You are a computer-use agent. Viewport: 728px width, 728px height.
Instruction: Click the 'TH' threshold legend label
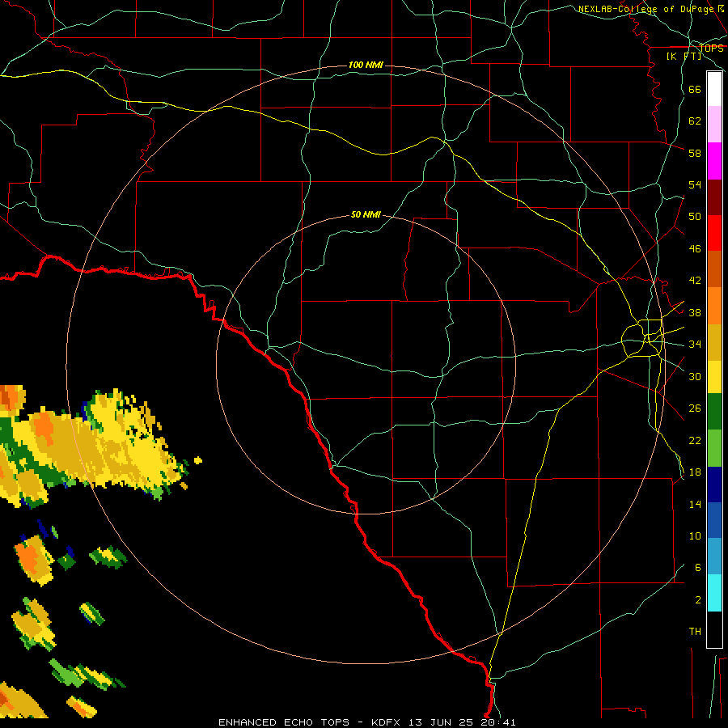(695, 631)
